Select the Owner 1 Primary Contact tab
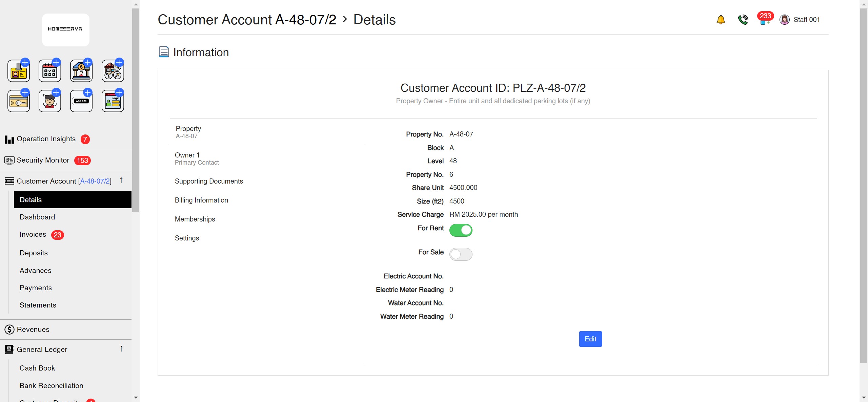The width and height of the screenshot is (868, 402). point(197,158)
